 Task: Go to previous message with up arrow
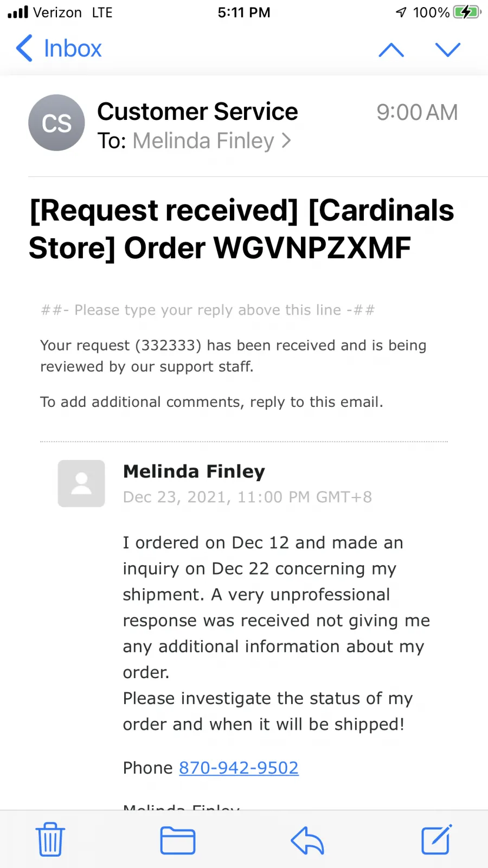click(x=391, y=50)
